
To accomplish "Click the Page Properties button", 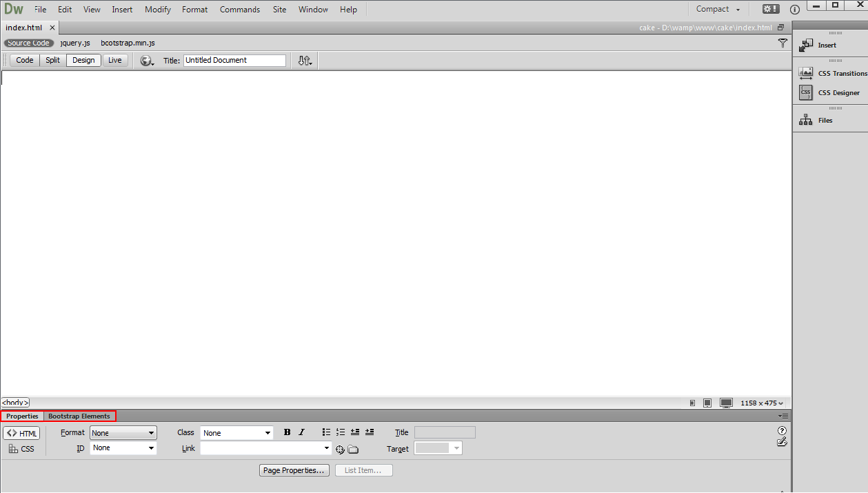I will [294, 470].
